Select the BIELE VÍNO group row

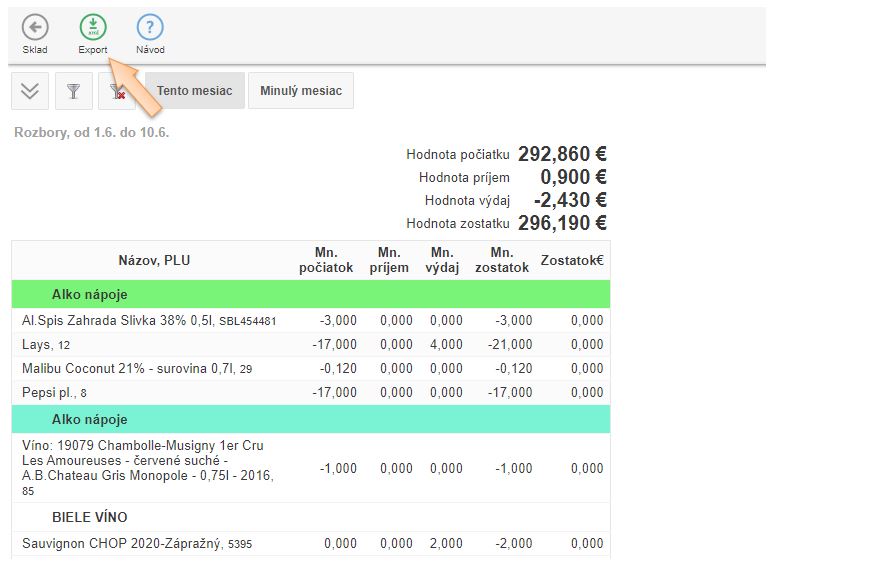coord(90,517)
